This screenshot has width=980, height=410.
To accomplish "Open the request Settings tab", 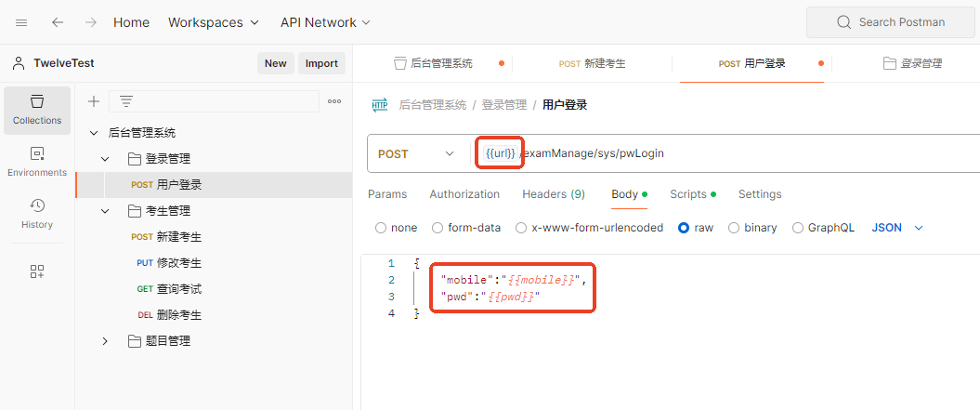I will [760, 194].
